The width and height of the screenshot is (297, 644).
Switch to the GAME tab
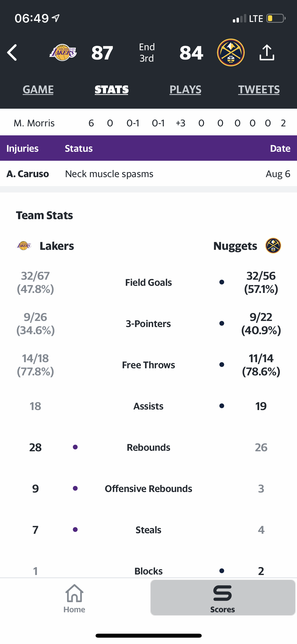click(x=38, y=90)
